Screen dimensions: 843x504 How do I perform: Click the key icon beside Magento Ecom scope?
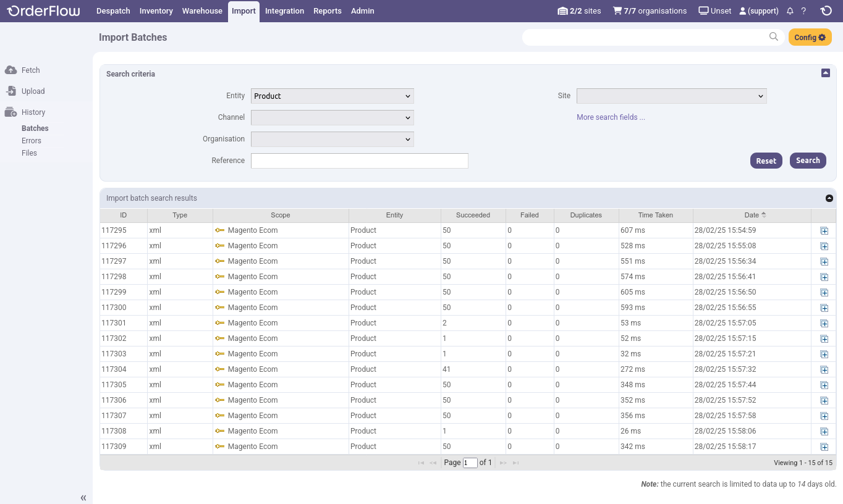tap(219, 230)
